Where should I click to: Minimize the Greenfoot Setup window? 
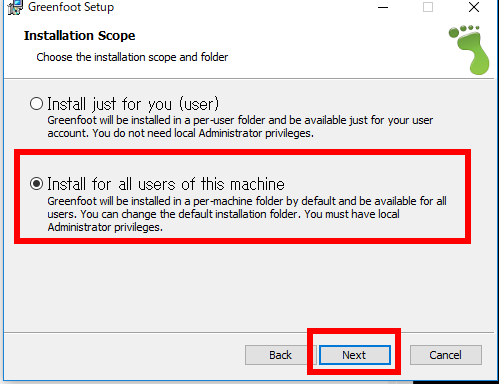click(x=383, y=7)
